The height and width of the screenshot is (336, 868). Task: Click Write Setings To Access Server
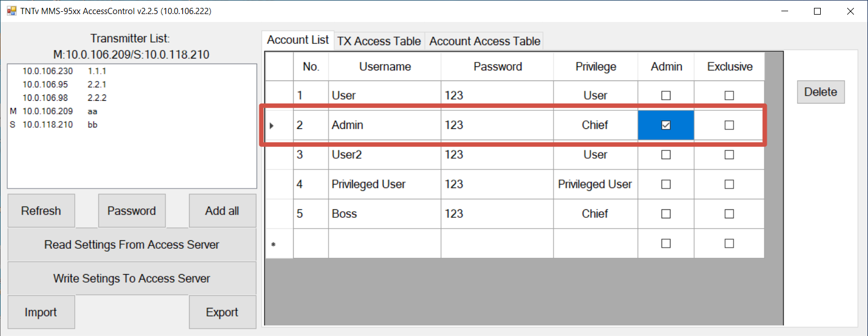(x=132, y=279)
